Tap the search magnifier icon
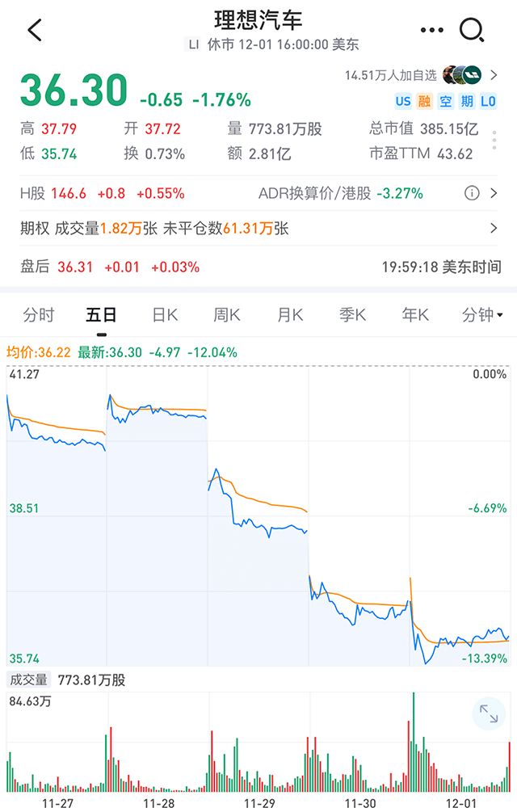Viewport: 517px width, 812px height. tap(472, 30)
